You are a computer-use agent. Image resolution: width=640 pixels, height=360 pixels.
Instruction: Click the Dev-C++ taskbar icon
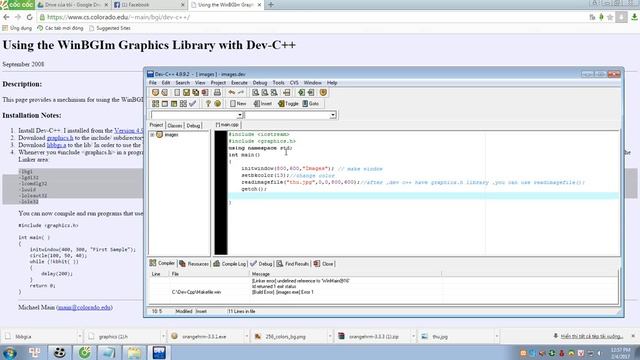coord(159,352)
